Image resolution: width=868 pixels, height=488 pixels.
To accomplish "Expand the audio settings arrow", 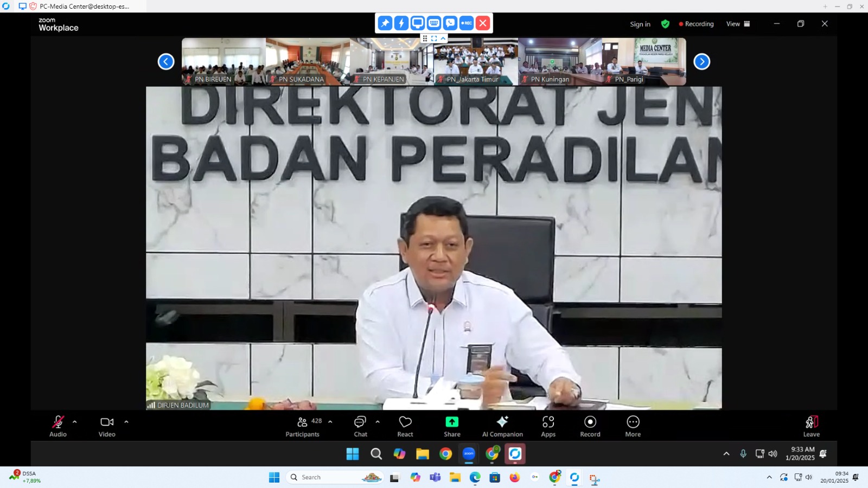I will click(x=75, y=422).
